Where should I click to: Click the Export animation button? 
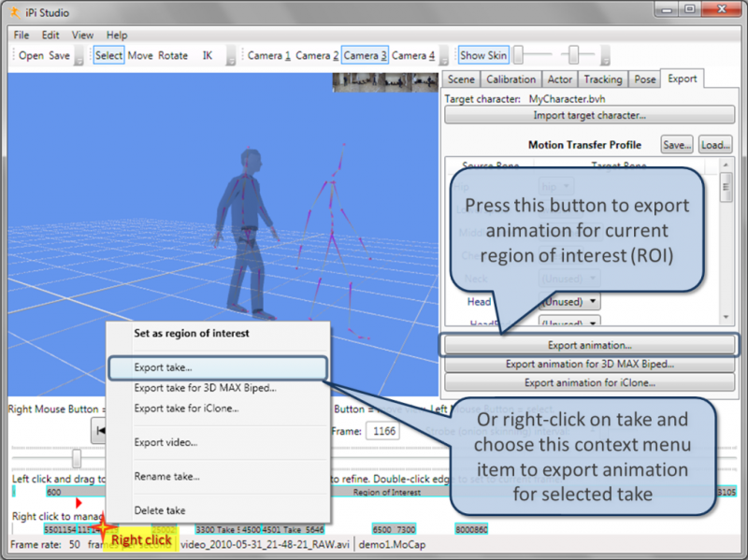click(x=589, y=345)
